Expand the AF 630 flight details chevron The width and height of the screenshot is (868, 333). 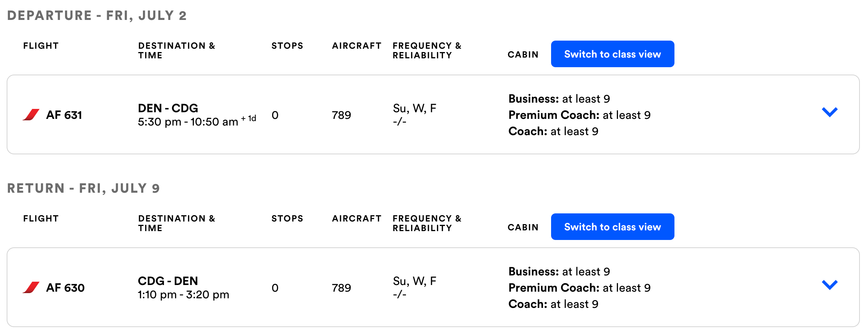830,285
